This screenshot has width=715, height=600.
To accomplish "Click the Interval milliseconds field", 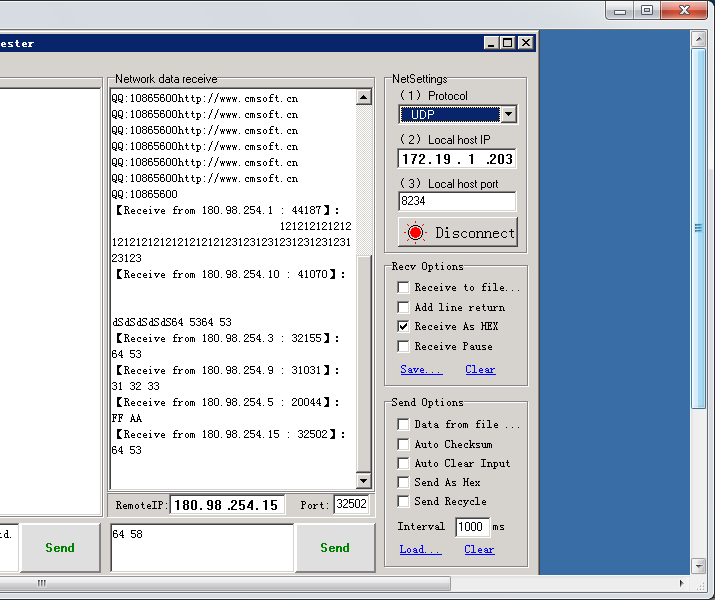I will (471, 526).
